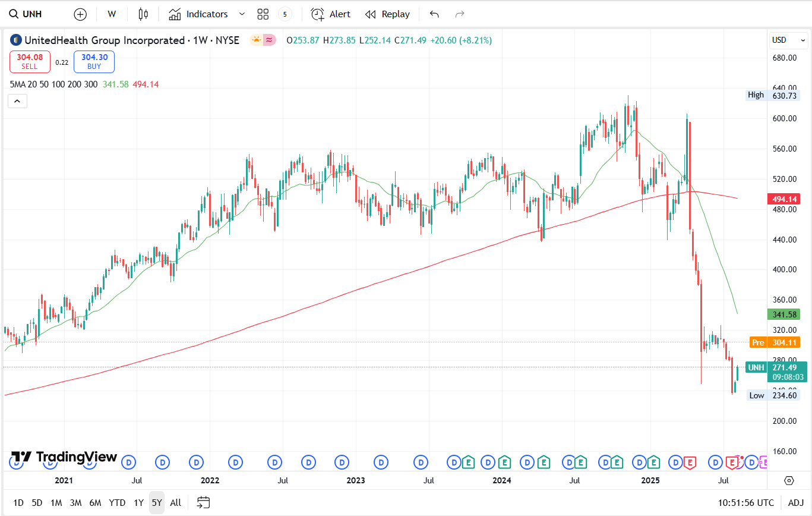Viewport: 812px width, 516px height.
Task: Click the pink approximately-equal data icon
Action: [x=270, y=40]
